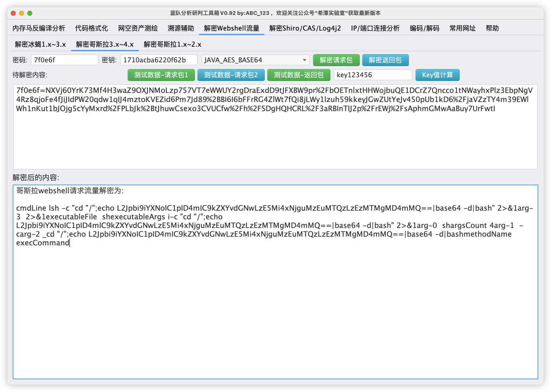Click the 密钥 field containing 1710acba6220f62b
Screen dimensions: 551x392
(x=159, y=60)
